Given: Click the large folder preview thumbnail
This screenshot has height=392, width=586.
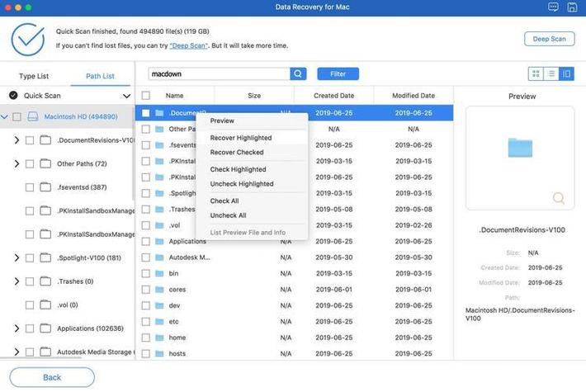Looking at the screenshot, I should pyautogui.click(x=520, y=148).
